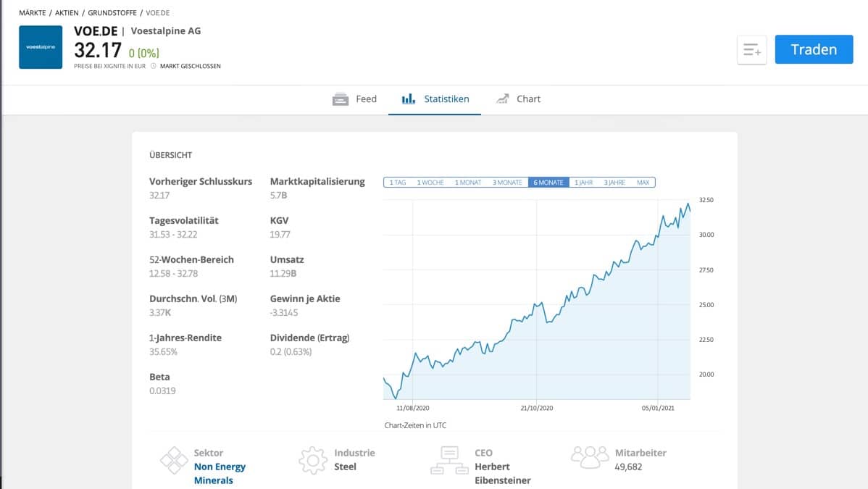Click the green 0 (0%) price change
Viewport: 868px width, 489px height.
coord(144,53)
